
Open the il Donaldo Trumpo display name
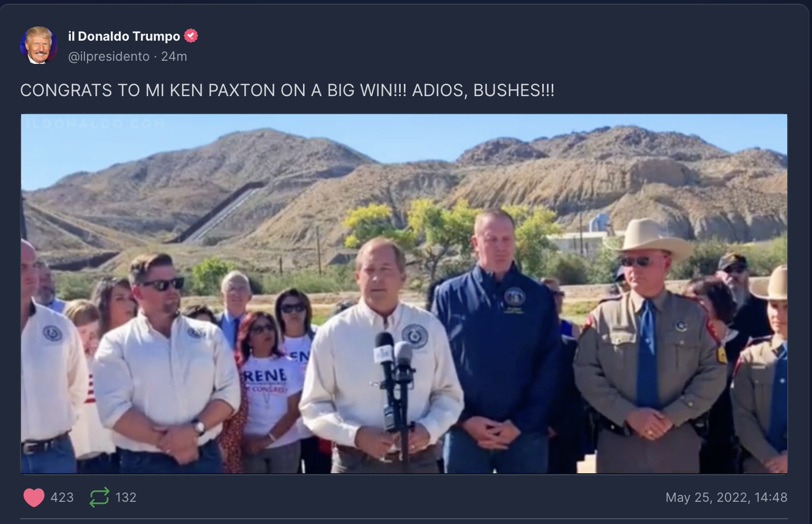pos(124,36)
